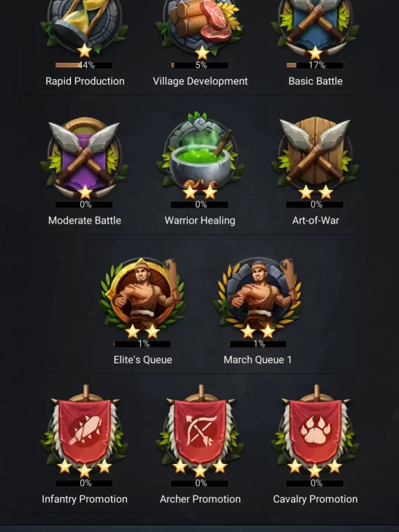
Task: Click the Cavalry Promotion three stars
Action: (x=315, y=468)
